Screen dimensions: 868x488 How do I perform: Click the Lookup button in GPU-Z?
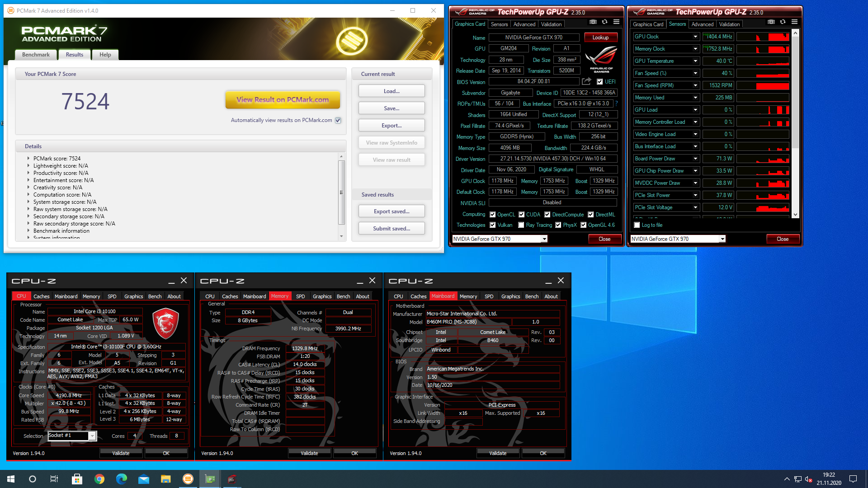600,38
